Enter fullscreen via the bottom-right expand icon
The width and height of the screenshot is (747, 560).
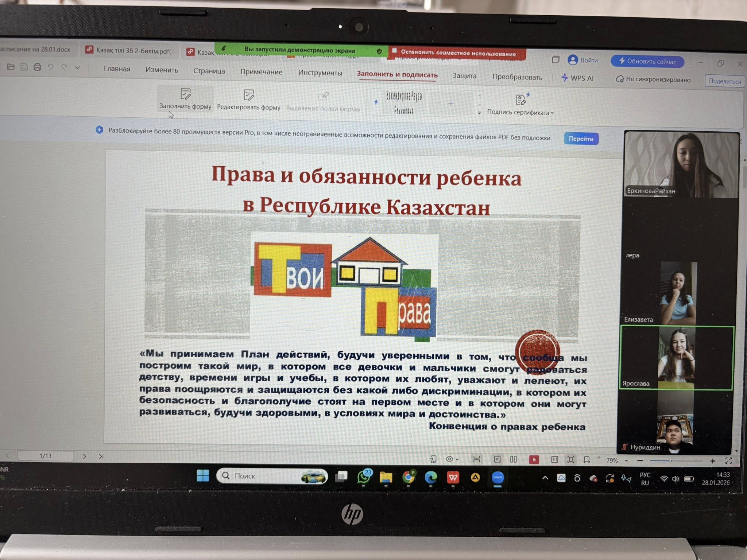click(728, 461)
